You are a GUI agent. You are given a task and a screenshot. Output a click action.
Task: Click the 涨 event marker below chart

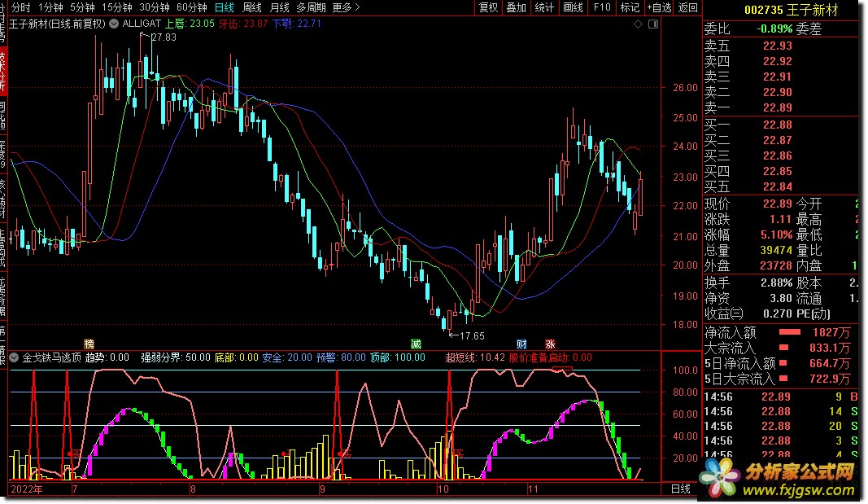click(550, 344)
